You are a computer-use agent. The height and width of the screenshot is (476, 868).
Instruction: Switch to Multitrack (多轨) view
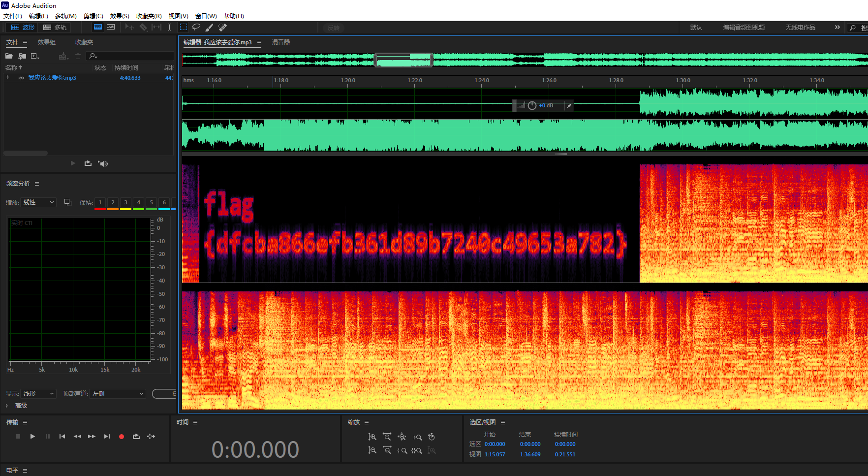55,28
